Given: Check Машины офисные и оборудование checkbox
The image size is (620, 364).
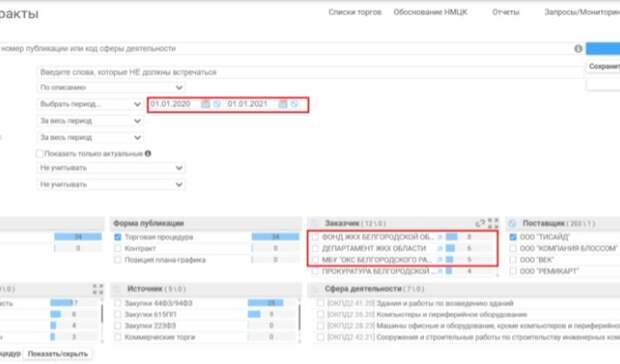Looking at the screenshot, I should [320, 326].
